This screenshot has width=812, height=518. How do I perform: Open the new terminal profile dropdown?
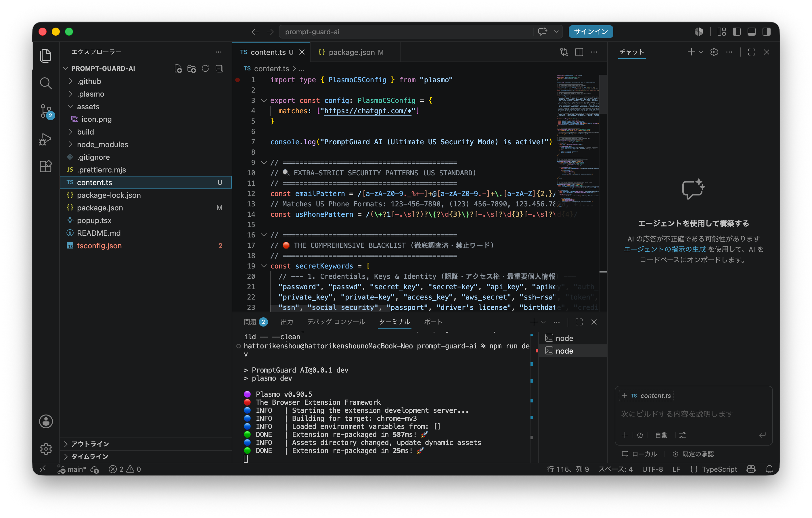pyautogui.click(x=543, y=322)
